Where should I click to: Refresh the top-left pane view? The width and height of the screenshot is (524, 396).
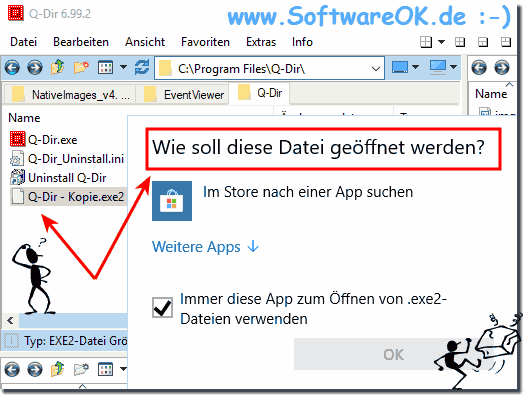(142, 67)
